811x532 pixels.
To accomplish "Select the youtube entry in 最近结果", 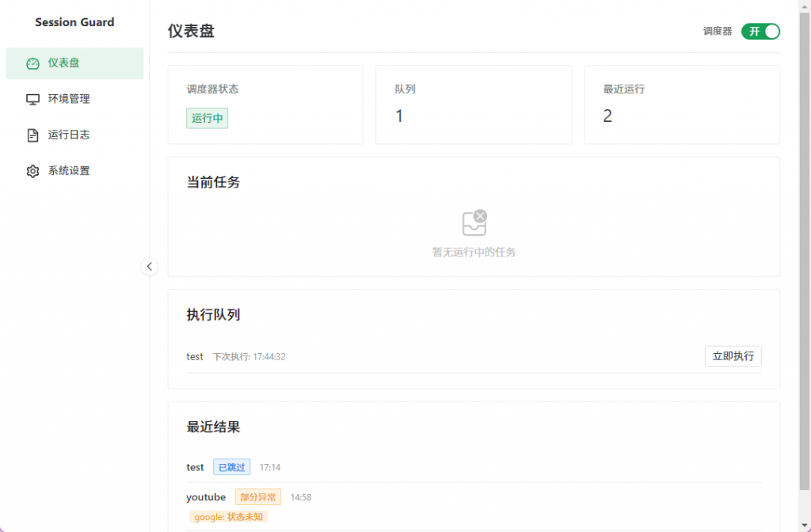I will coord(206,497).
